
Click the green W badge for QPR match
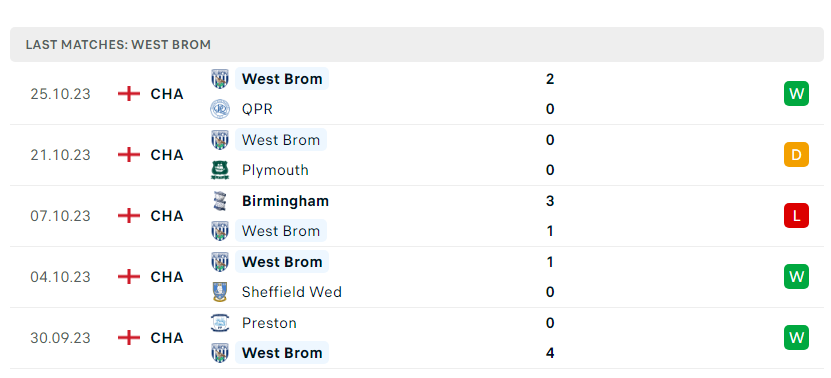pyautogui.click(x=797, y=94)
